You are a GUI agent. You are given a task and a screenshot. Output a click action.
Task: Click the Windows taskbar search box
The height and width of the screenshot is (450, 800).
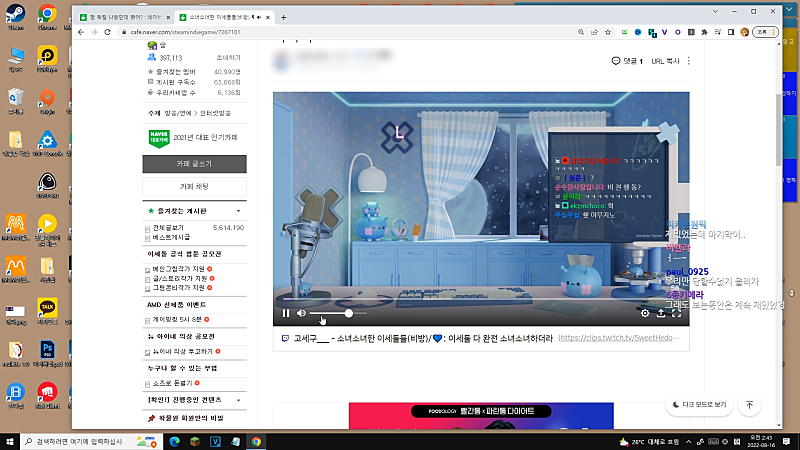coord(92,441)
